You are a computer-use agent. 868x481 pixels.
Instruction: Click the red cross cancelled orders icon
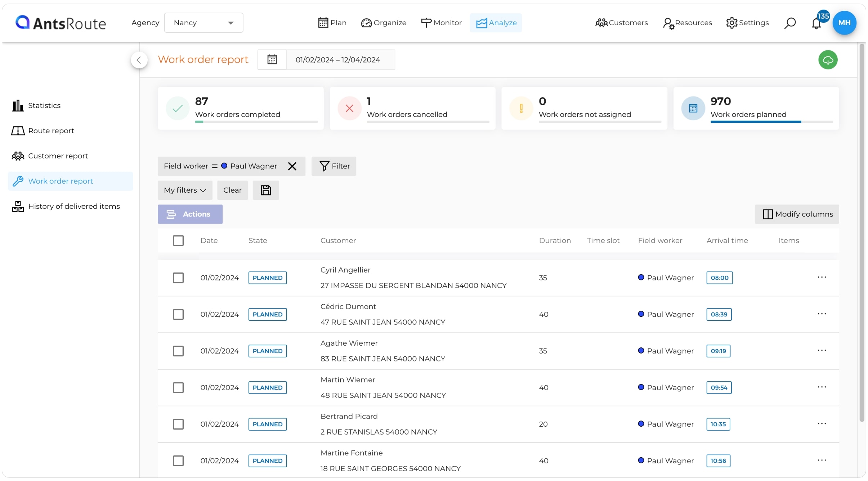pyautogui.click(x=349, y=108)
